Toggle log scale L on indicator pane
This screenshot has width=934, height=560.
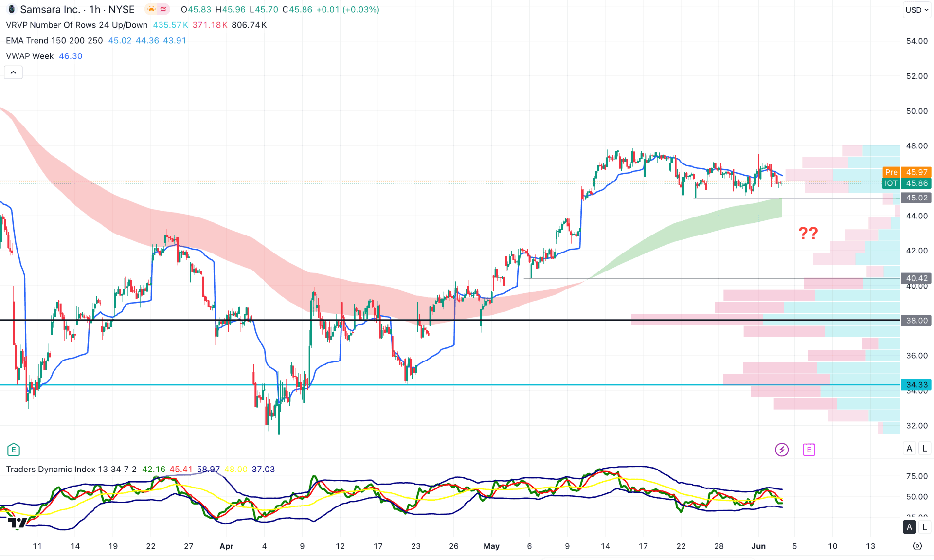point(925,527)
